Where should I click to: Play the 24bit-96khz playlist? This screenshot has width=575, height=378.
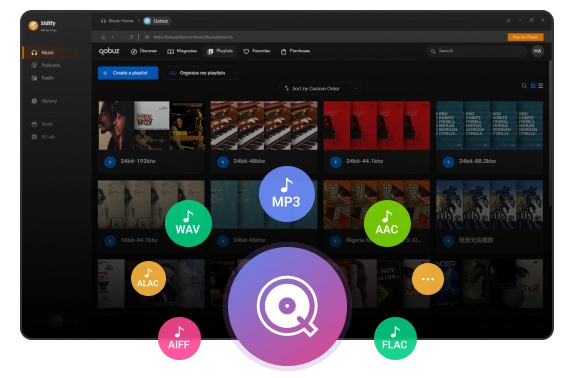click(223, 241)
